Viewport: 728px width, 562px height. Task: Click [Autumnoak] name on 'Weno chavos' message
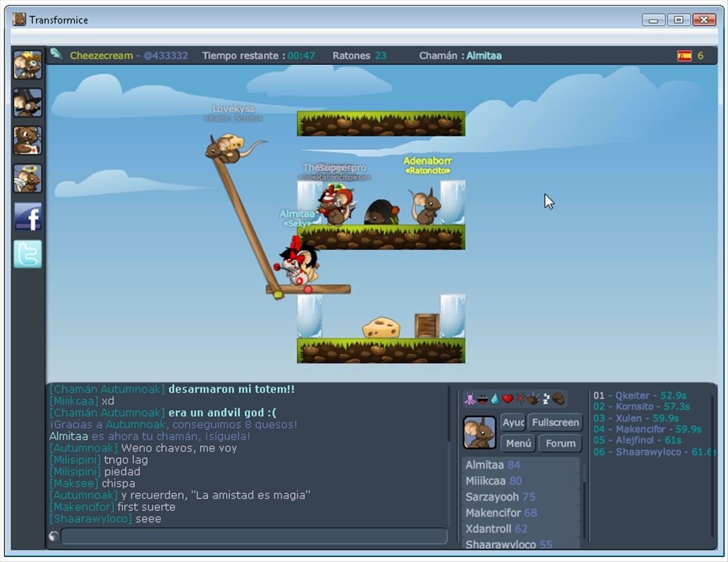point(83,449)
